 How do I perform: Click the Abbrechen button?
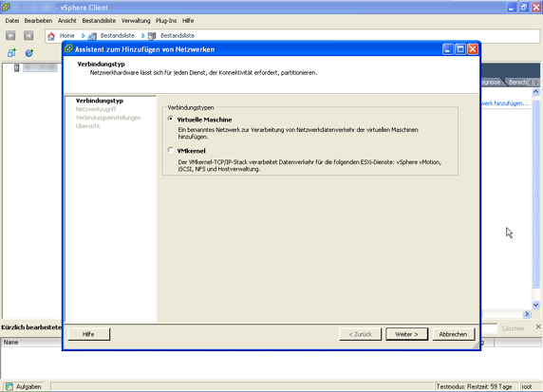point(453,334)
